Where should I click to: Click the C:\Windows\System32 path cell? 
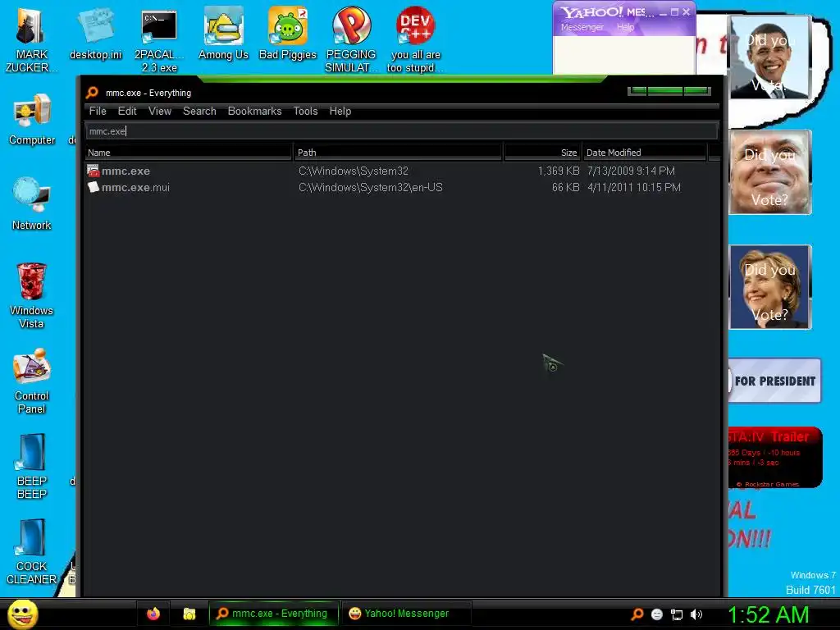tap(354, 171)
